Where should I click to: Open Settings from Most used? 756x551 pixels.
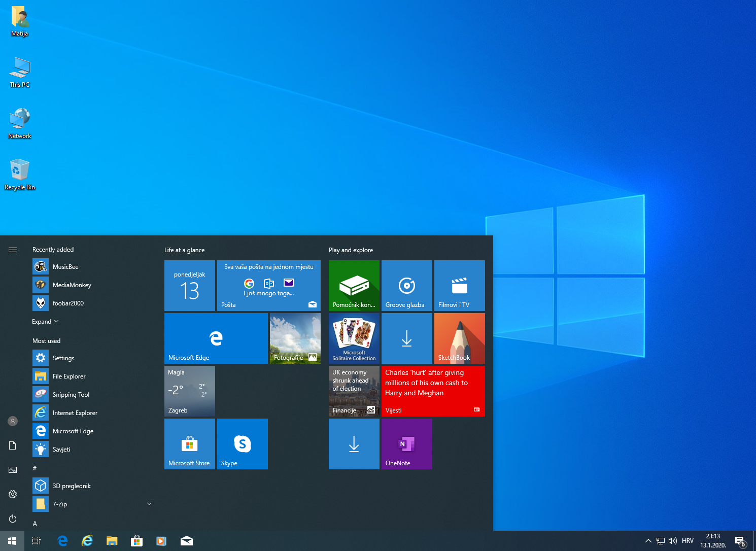tap(91, 358)
